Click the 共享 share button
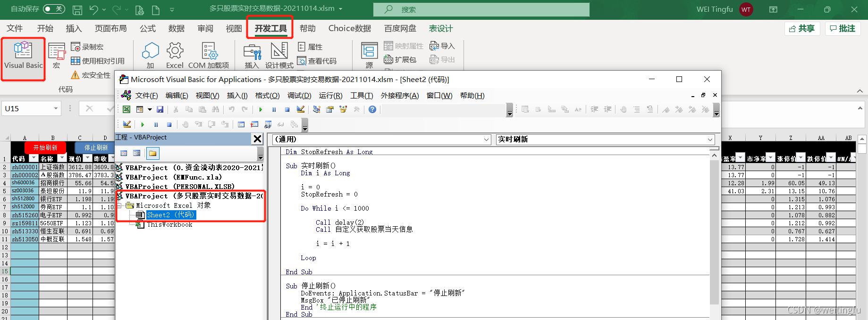Image resolution: width=868 pixels, height=320 pixels. 802,28
